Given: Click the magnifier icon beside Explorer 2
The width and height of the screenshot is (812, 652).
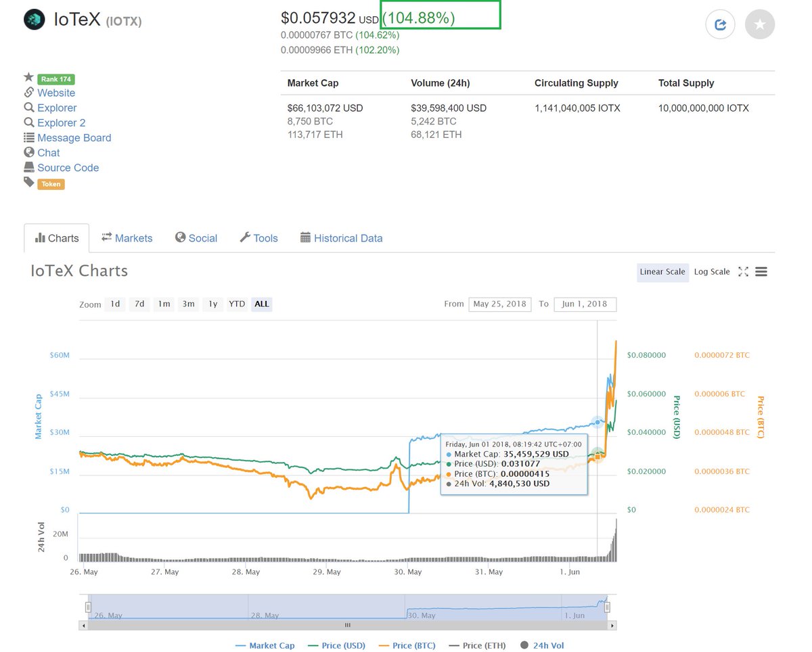Looking at the screenshot, I should click(x=29, y=122).
